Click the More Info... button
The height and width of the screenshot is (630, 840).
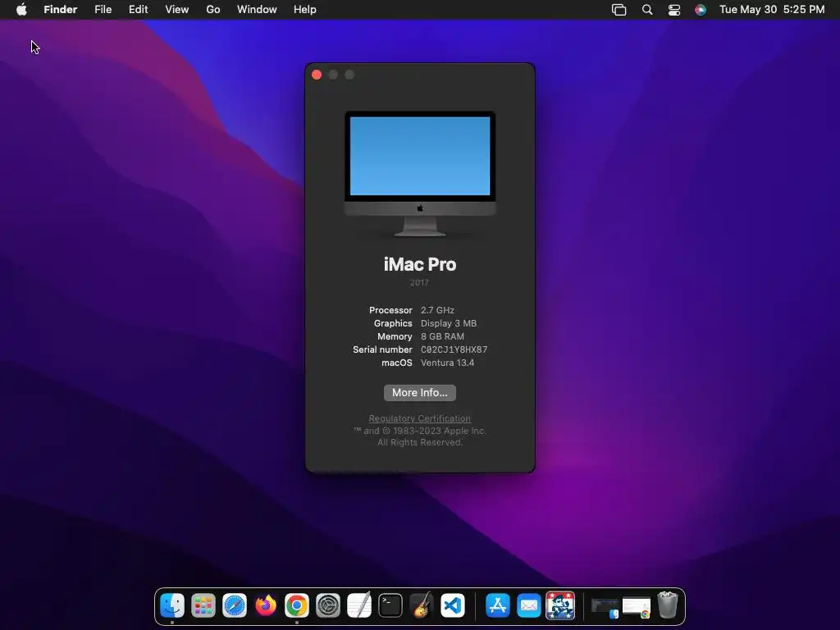pos(420,393)
